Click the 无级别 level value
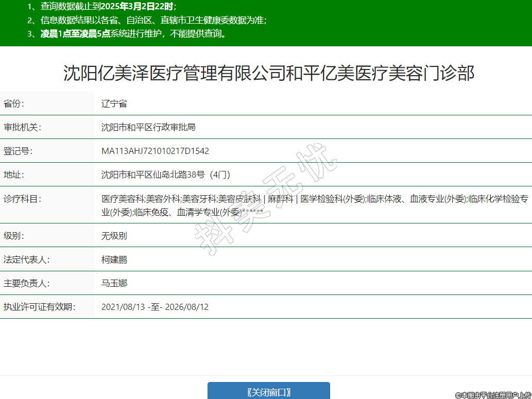This screenshot has height=399, width=532. (114, 236)
